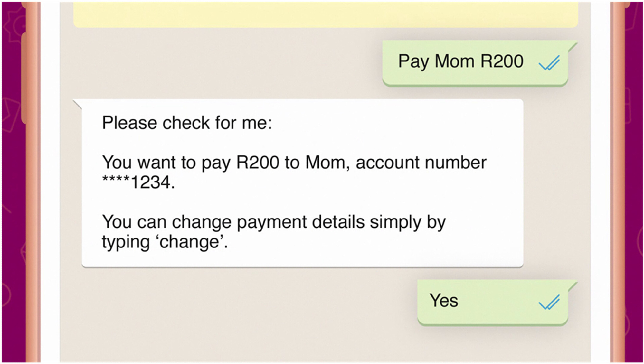Click 'R200' in the confirmation message
Screen dimensions: 644x364
[258, 163]
